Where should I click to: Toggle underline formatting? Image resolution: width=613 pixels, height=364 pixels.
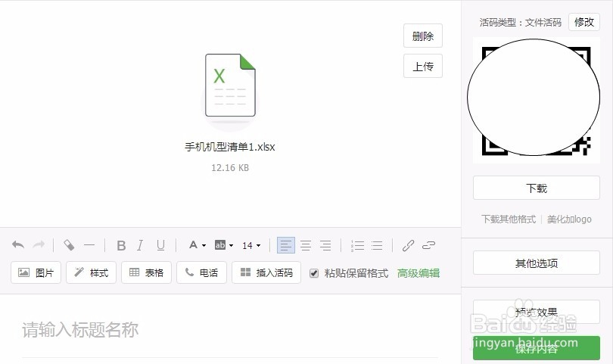(x=160, y=245)
